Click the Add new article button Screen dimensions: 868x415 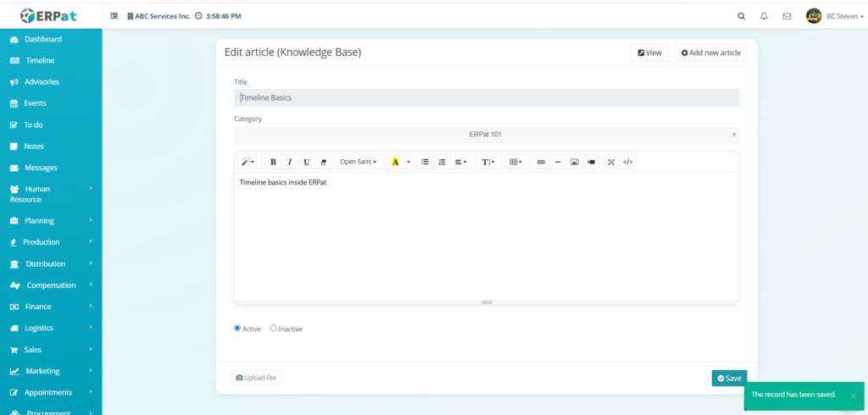coord(710,53)
